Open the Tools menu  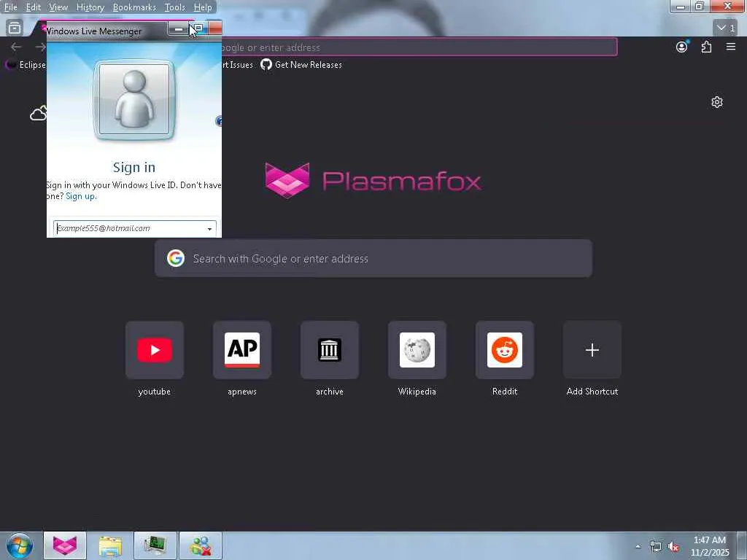[x=174, y=7]
